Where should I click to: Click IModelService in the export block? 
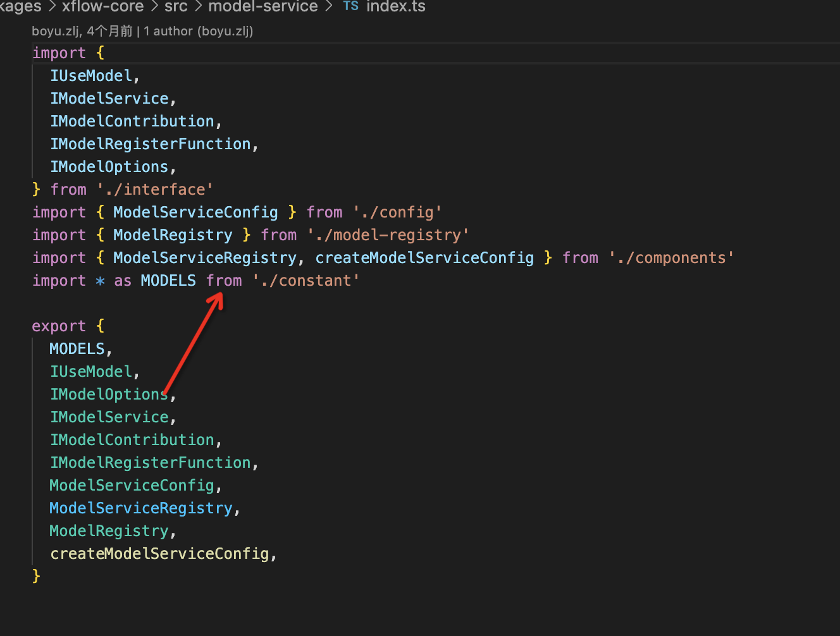tap(109, 417)
